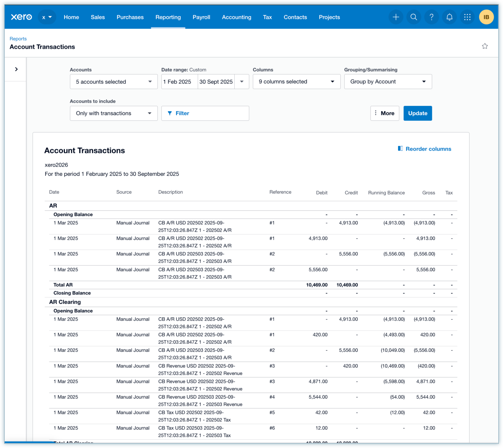Click the Xero logo
Screen dimensions: 503x448
(21, 17)
